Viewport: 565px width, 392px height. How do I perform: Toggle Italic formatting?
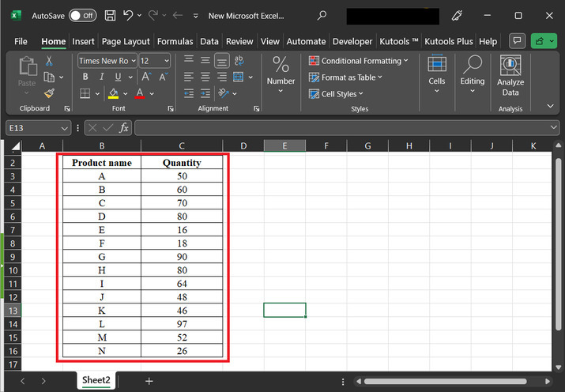point(101,77)
